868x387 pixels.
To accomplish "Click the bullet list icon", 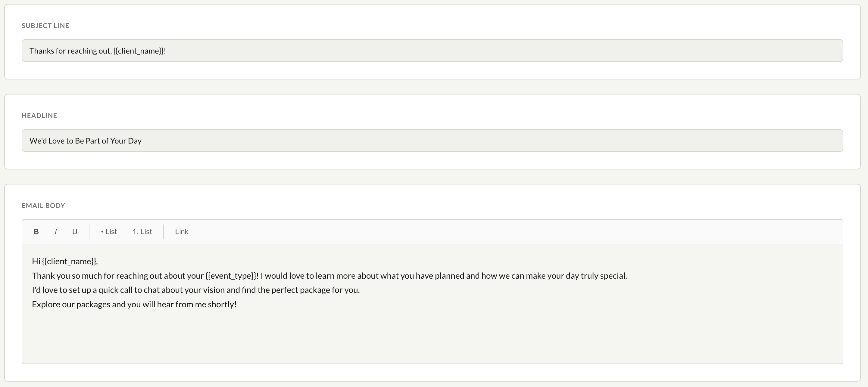I will (x=108, y=231).
